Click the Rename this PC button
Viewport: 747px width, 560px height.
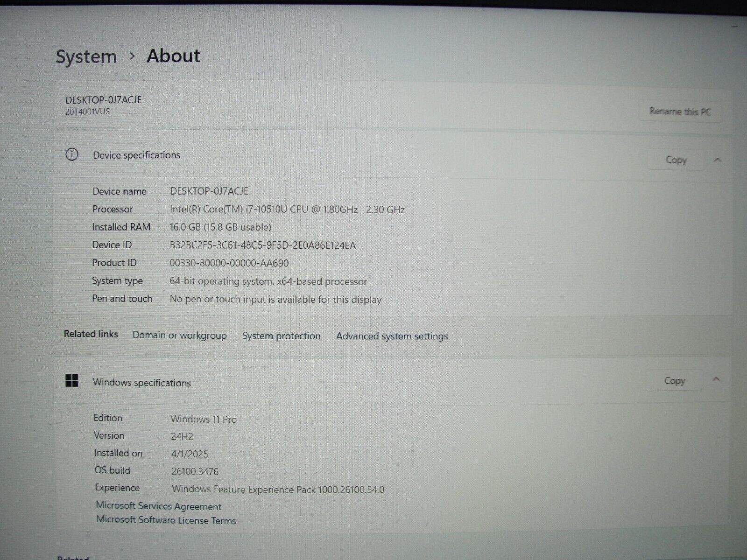tap(679, 112)
